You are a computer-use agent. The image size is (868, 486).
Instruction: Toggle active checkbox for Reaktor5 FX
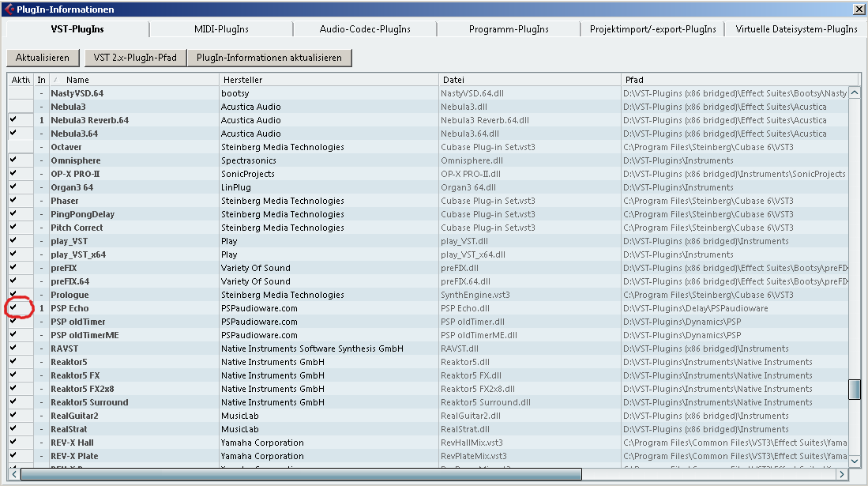(13, 375)
